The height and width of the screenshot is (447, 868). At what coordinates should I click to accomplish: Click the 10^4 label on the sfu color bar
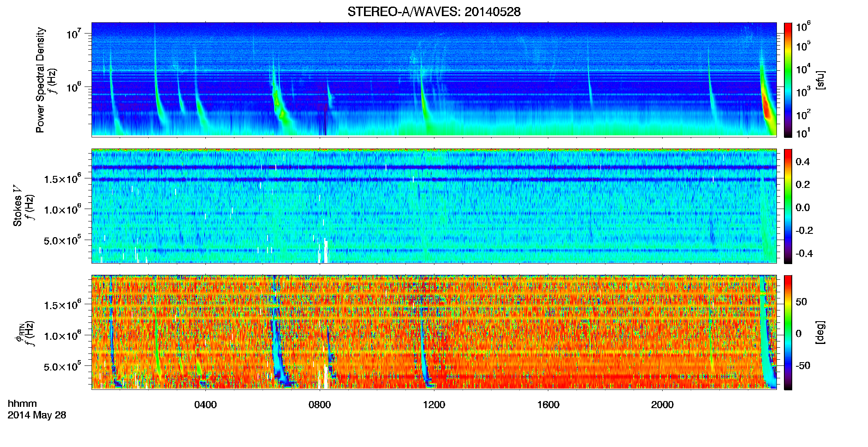pyautogui.click(x=803, y=69)
